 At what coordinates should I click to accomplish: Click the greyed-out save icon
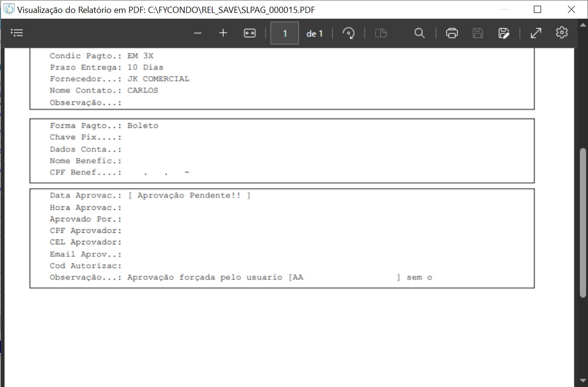(x=477, y=33)
